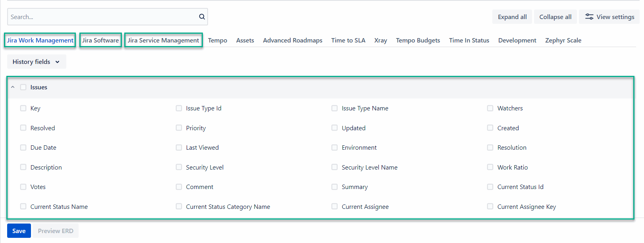Toggle the Summary field checkbox
The width and height of the screenshot is (644, 243).
tap(335, 187)
